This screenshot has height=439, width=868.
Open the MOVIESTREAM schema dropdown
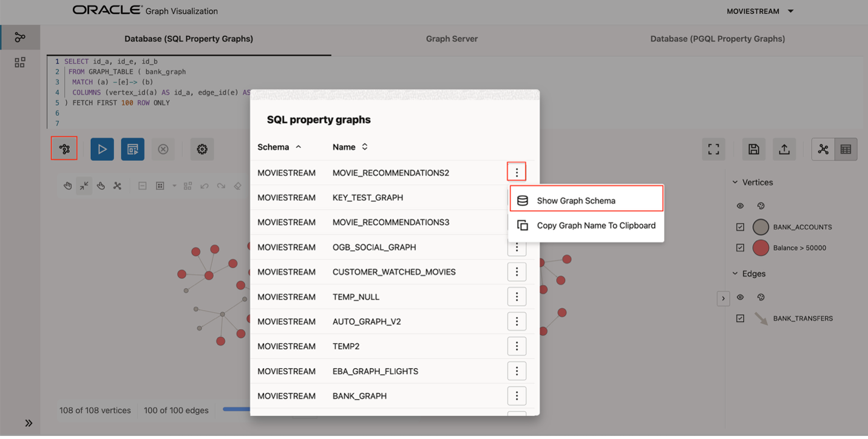[x=759, y=10]
